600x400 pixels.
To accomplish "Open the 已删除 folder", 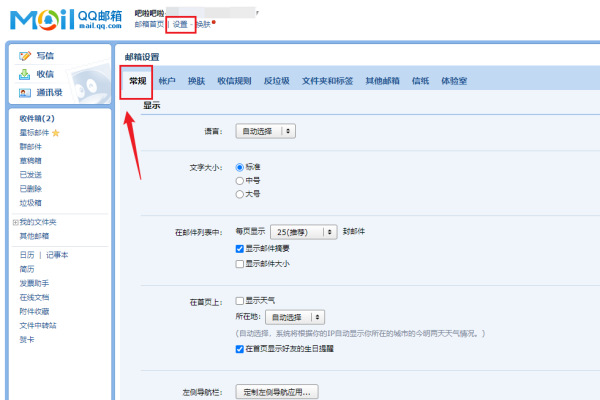I will (31, 189).
